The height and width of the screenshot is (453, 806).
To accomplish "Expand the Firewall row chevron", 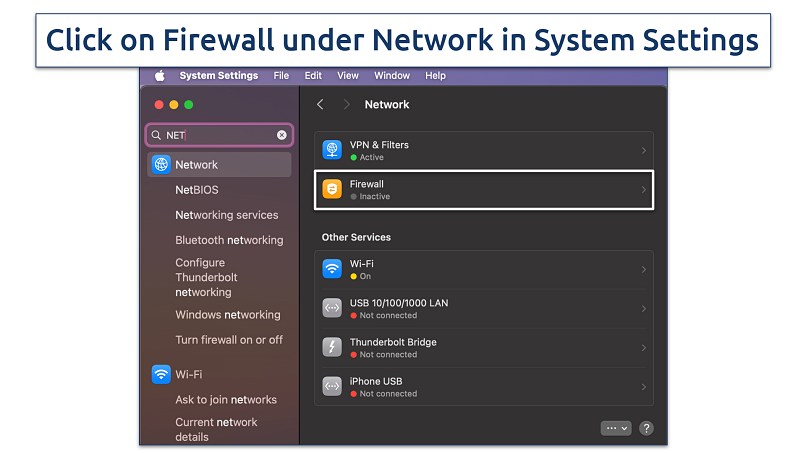I will click(643, 190).
